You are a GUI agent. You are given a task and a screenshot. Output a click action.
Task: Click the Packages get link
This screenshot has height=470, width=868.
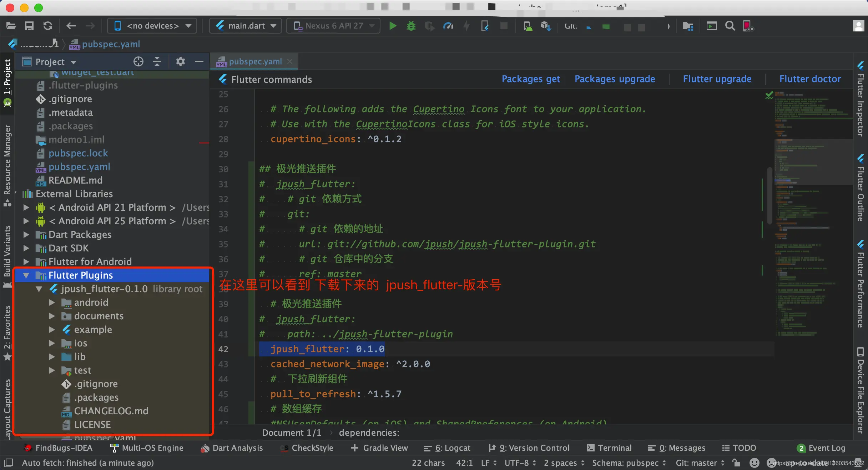point(531,79)
